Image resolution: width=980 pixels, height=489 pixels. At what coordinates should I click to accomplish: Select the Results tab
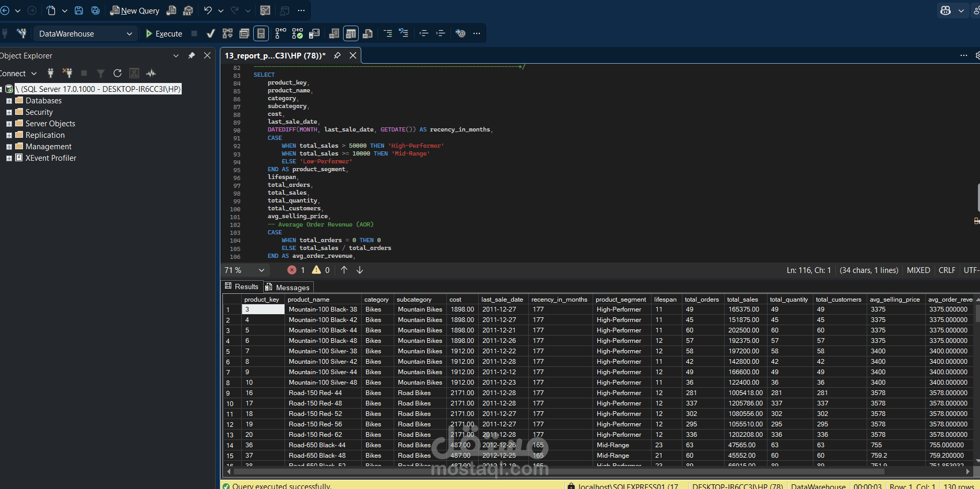tap(242, 287)
